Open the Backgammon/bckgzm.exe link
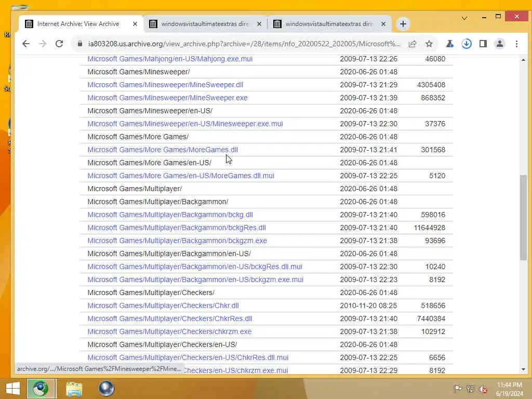532x399 pixels. [177, 241]
